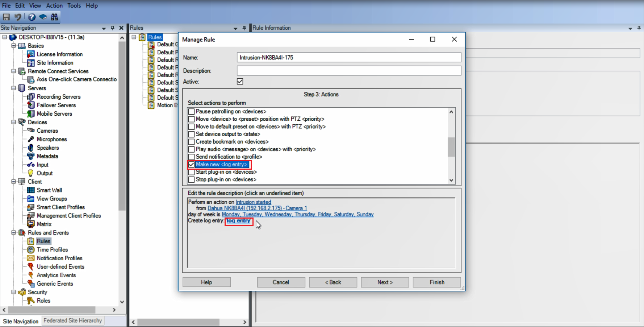The image size is (644, 327).
Task: Select the Cameras icon
Action: pos(31,131)
